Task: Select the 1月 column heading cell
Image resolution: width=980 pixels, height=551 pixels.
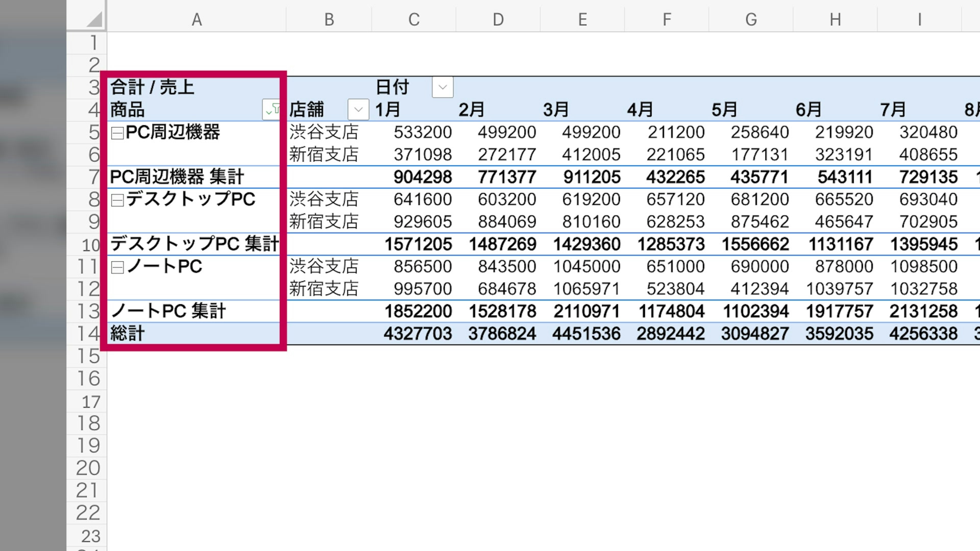Action: tap(387, 109)
